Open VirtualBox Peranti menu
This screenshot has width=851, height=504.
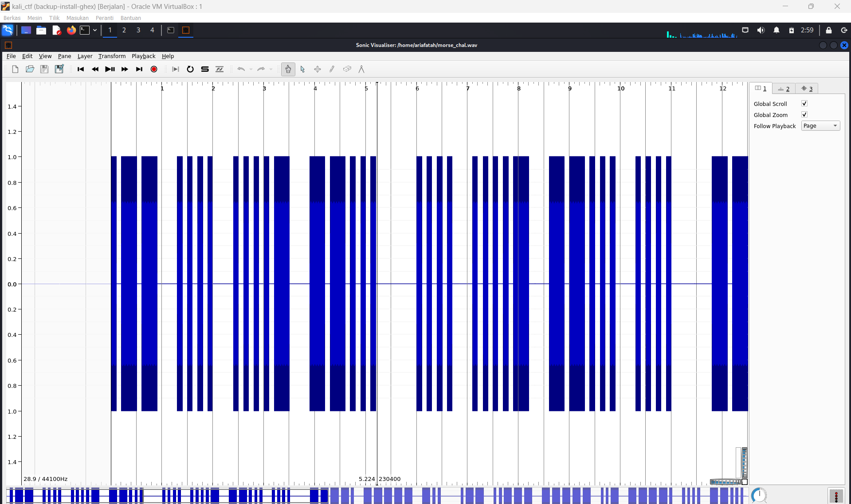tap(105, 18)
